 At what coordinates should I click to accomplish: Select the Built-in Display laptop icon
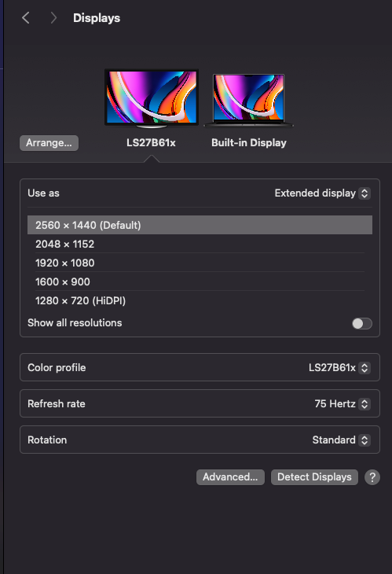coord(249,101)
